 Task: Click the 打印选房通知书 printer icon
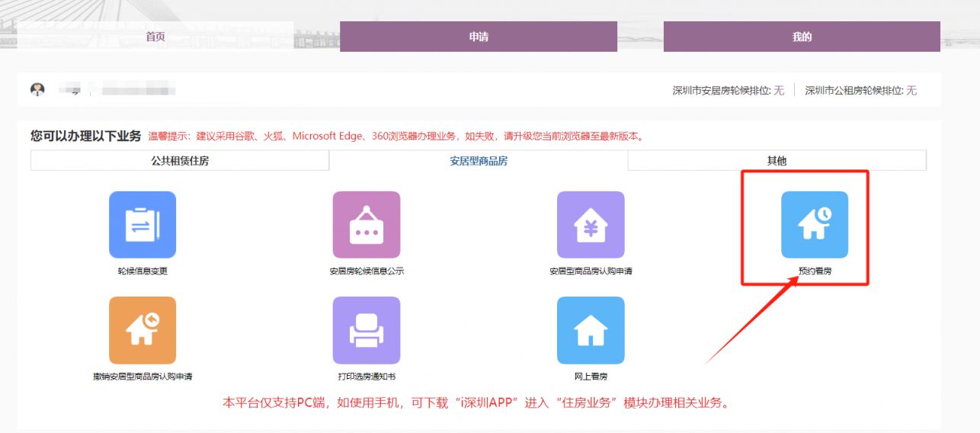tap(367, 330)
